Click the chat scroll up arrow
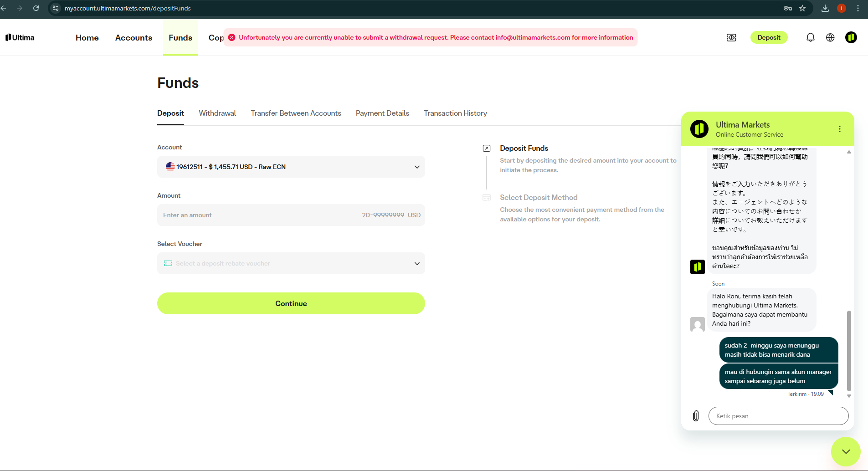This screenshot has width=868, height=471. coord(849,152)
